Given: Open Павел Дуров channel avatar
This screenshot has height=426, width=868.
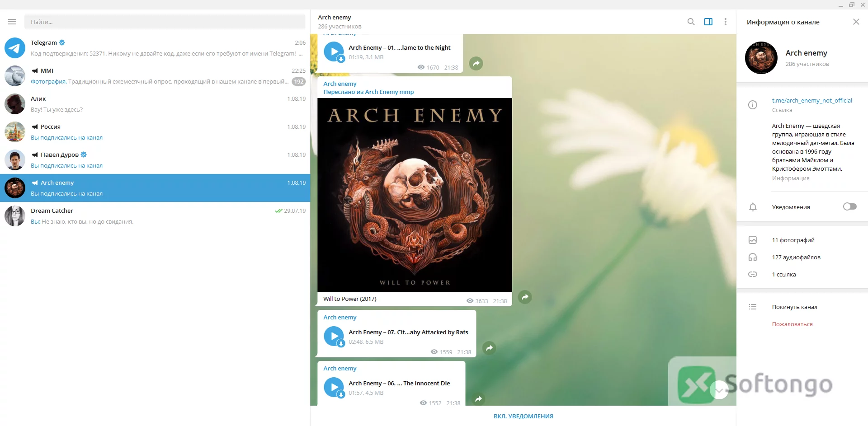Looking at the screenshot, I should click(x=15, y=160).
